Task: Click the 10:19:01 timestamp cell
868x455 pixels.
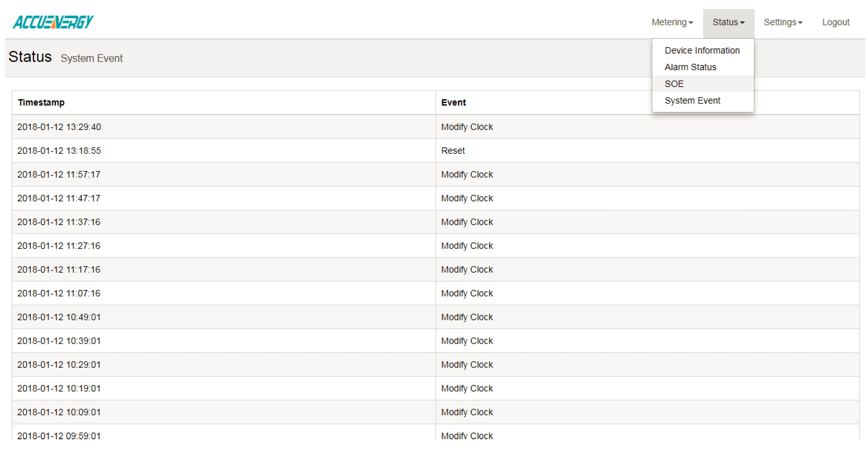Action: point(59,388)
